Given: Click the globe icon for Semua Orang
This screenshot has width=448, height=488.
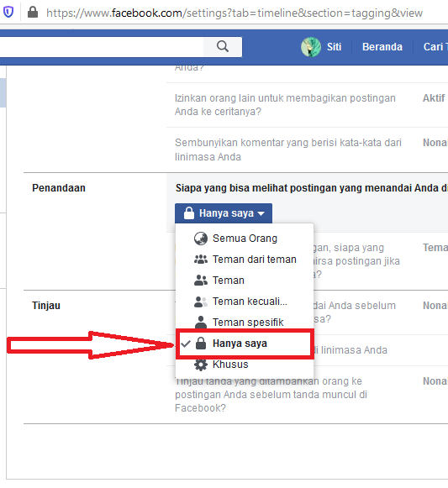Looking at the screenshot, I should pyautogui.click(x=201, y=239).
